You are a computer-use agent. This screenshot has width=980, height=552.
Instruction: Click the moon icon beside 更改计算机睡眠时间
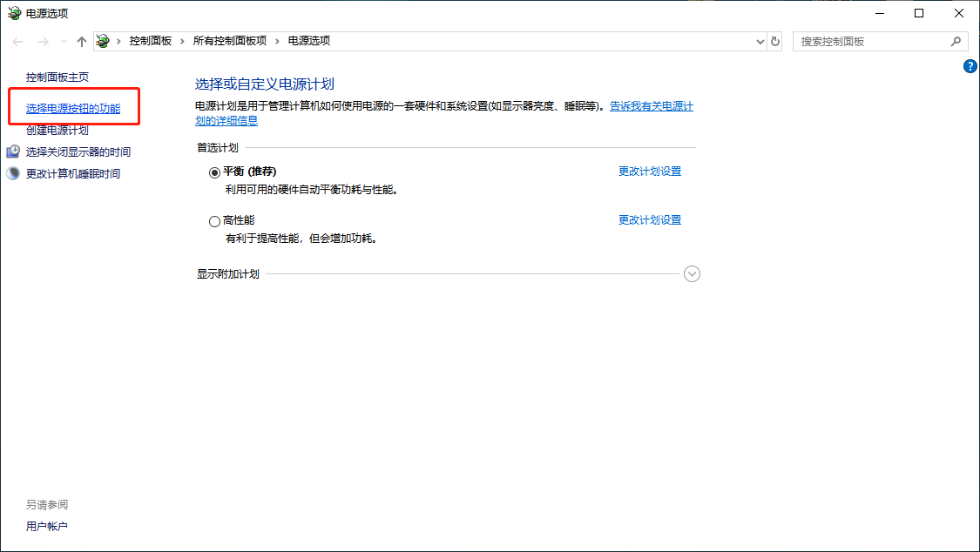[13, 173]
